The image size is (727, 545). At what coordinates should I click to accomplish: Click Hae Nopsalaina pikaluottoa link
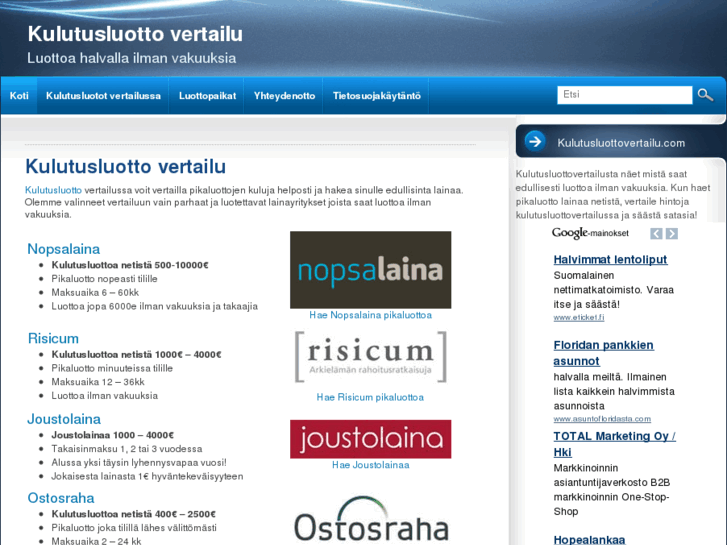click(x=370, y=315)
